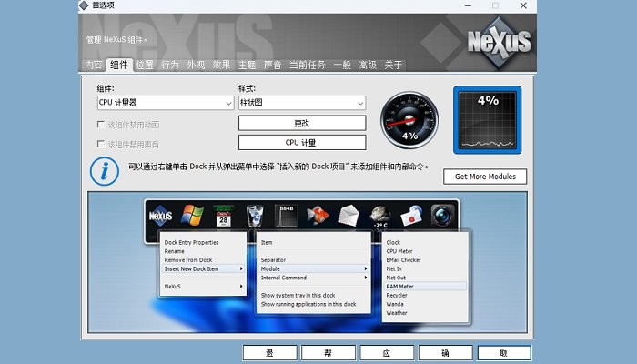The height and width of the screenshot is (364, 637).
Task: Click Rename in the preview context menu
Action: tap(175, 251)
